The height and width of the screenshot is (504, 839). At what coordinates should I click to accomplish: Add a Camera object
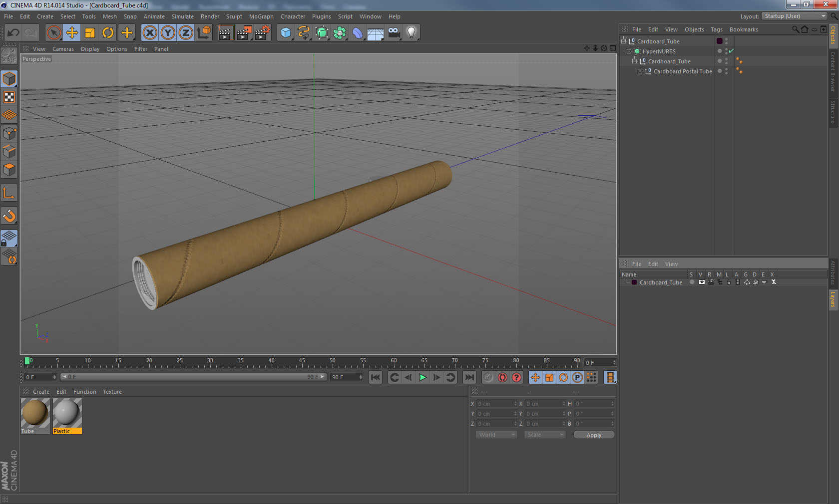(394, 33)
